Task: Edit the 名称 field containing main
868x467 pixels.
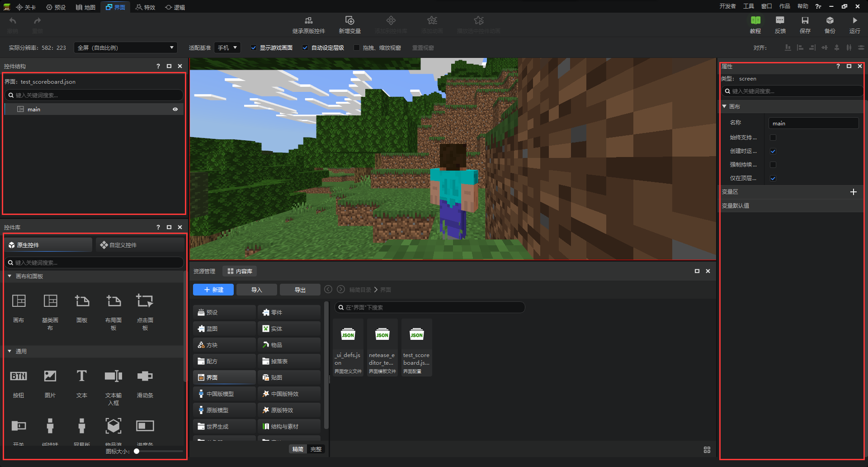Action: tap(813, 123)
